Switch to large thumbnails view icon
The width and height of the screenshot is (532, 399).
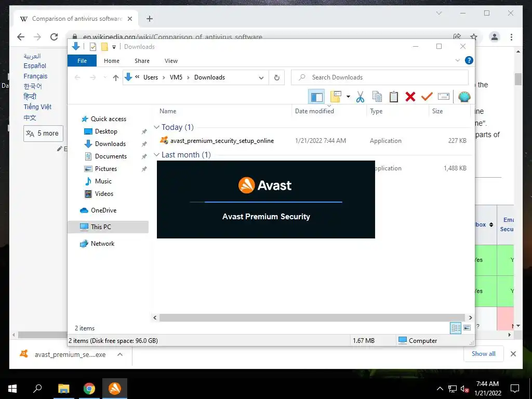point(467,328)
